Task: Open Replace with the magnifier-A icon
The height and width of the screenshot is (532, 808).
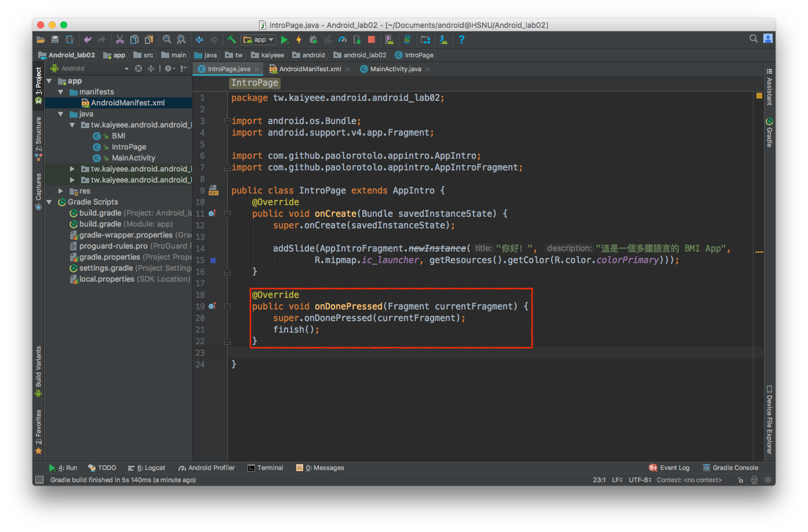Action: (x=181, y=39)
